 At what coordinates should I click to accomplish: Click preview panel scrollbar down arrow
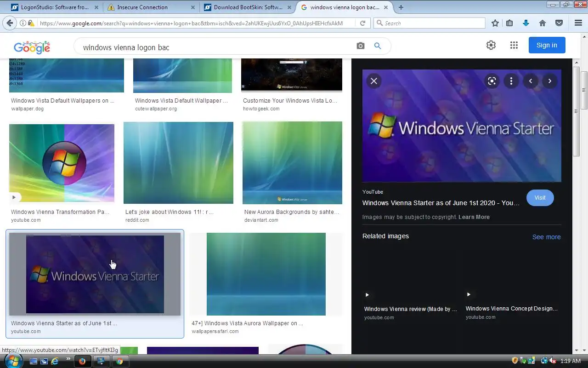[x=577, y=350]
